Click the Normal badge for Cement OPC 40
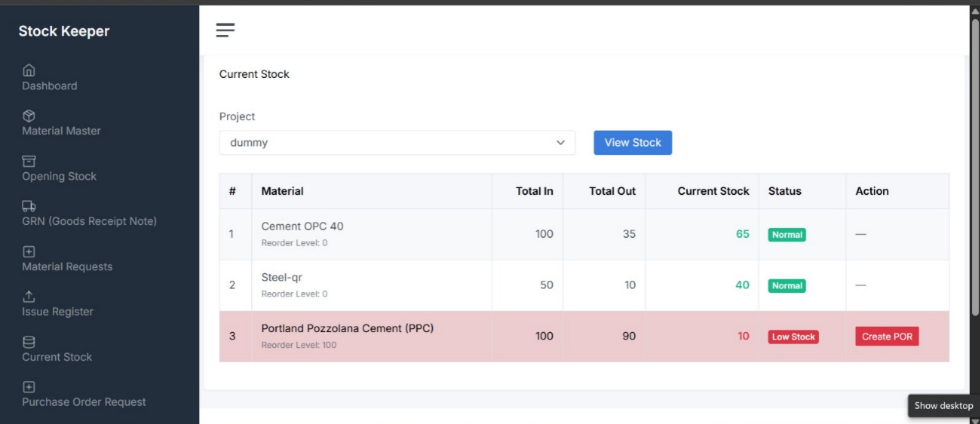Image resolution: width=980 pixels, height=424 pixels. pos(786,235)
